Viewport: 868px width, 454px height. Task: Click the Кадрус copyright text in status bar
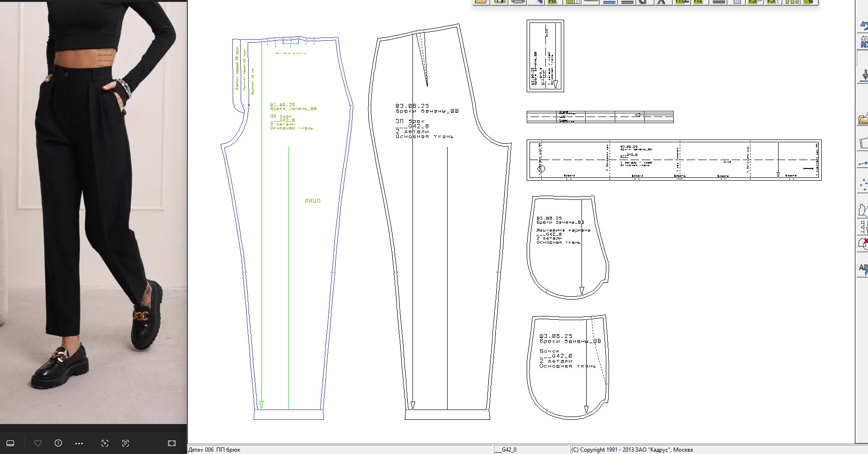click(632, 450)
